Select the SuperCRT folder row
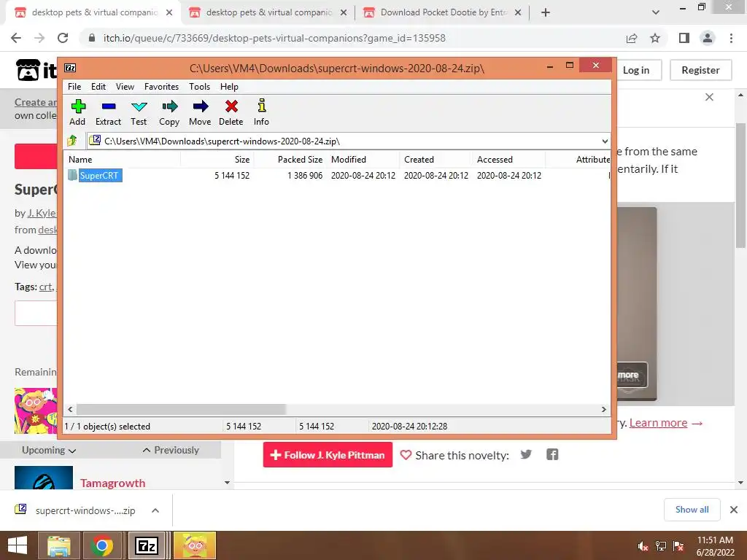 pyautogui.click(x=337, y=175)
